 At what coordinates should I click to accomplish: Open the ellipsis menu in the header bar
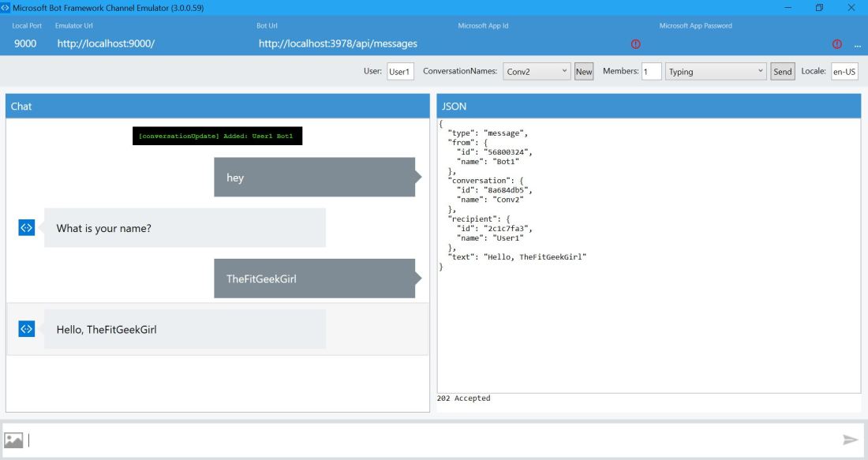tap(856, 43)
